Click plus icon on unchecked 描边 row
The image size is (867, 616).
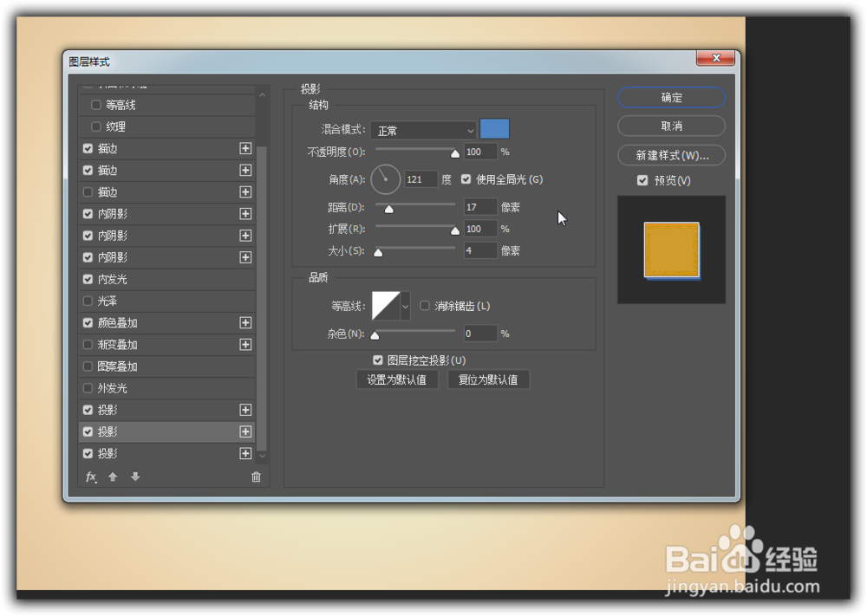pos(245,191)
